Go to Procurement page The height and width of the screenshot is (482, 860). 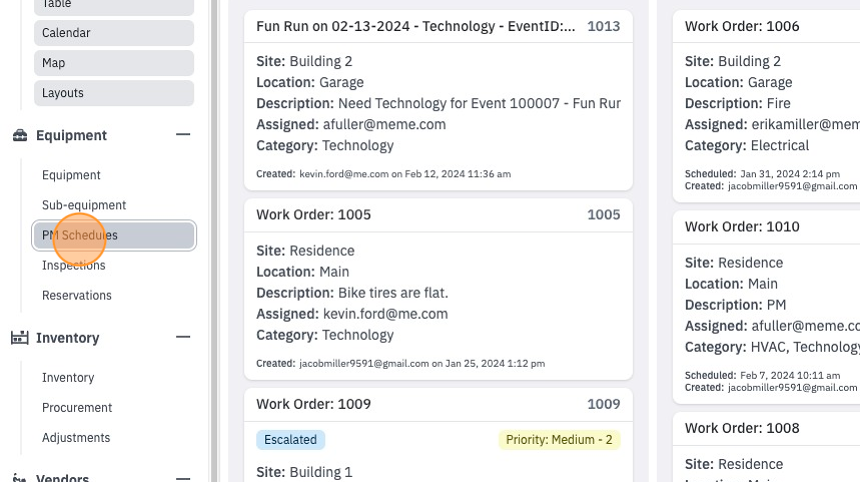[x=77, y=408]
